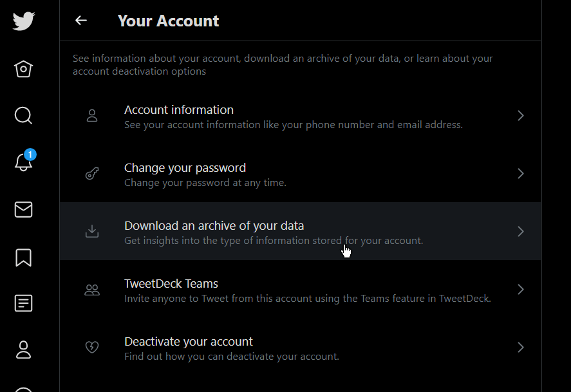The image size is (571, 392).
Task: Open TweetDeck Teams option
Action: (301, 290)
